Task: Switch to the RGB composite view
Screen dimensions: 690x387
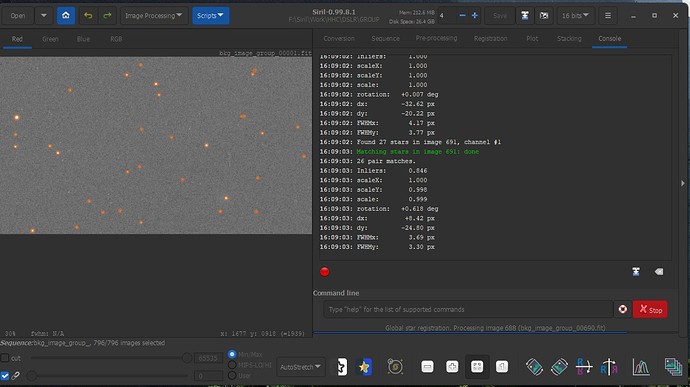Action: click(x=116, y=39)
